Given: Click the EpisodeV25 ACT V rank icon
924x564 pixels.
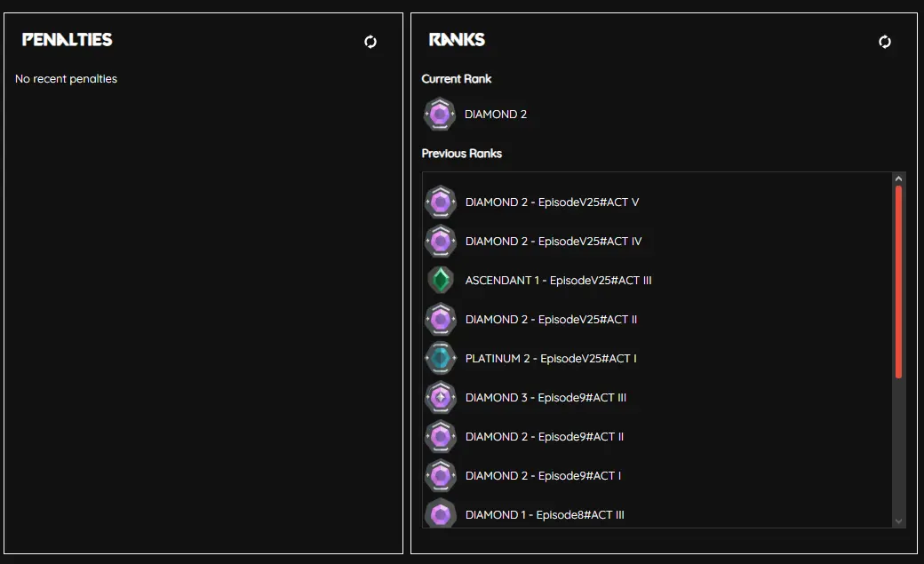Looking at the screenshot, I should point(441,203).
